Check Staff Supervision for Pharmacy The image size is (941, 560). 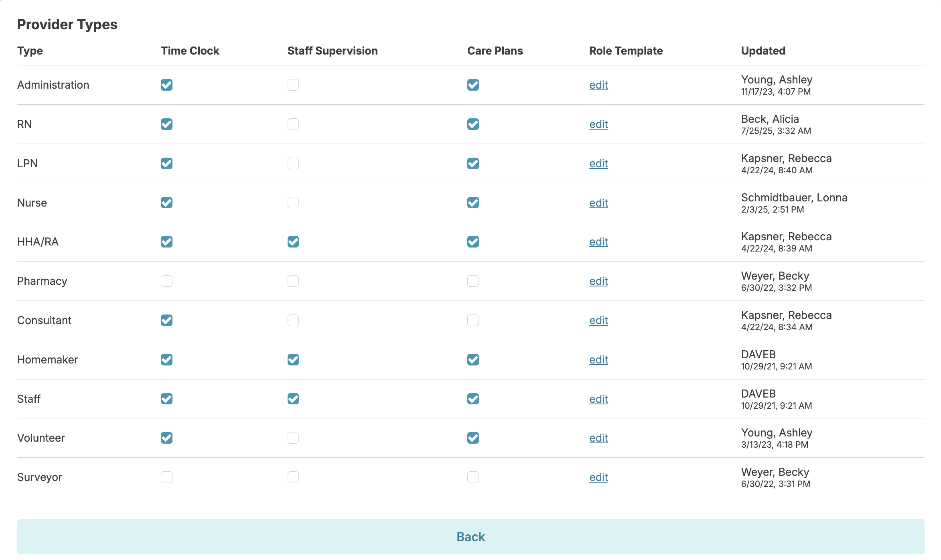(293, 281)
